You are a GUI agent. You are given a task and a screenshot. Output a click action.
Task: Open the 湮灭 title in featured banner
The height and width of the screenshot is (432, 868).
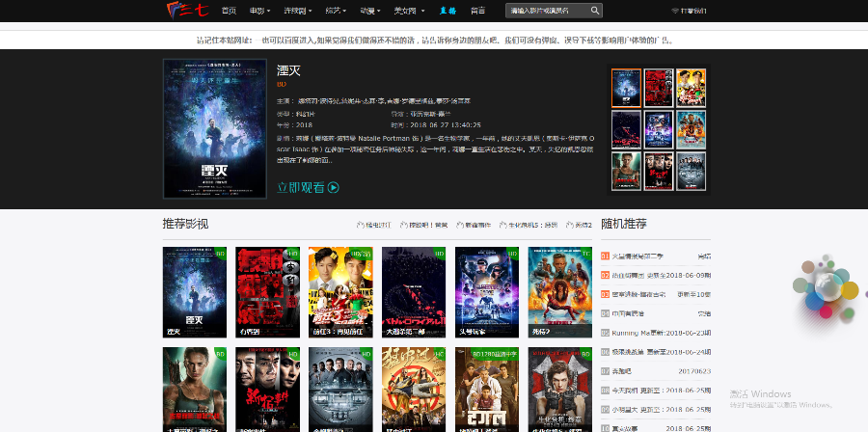click(288, 70)
